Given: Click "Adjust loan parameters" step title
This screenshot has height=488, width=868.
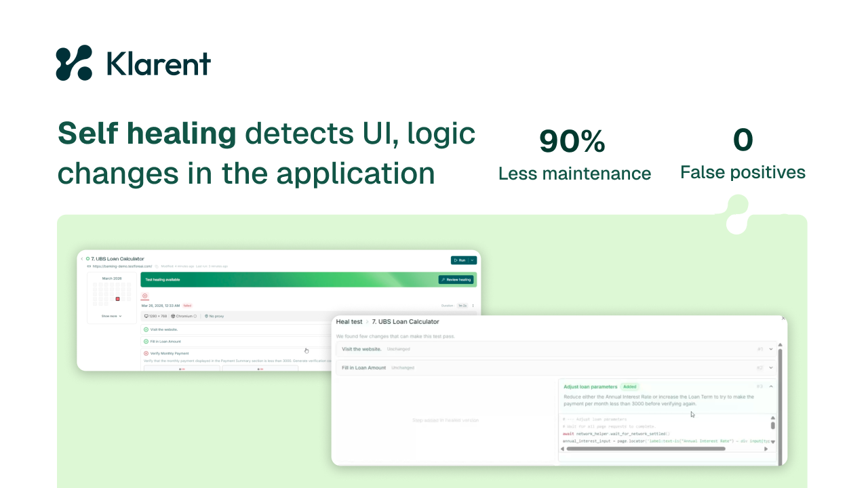Looking at the screenshot, I should click(x=591, y=387).
